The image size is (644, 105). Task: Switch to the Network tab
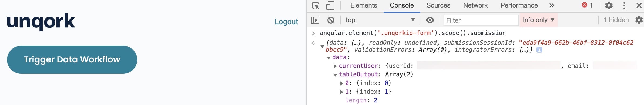tap(475, 5)
